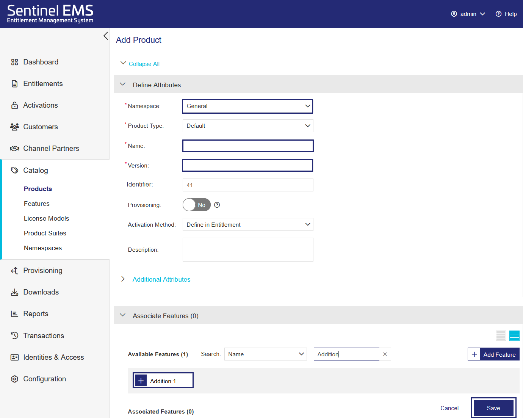Switch to grid view layout icon
Viewport: 523px width, 420px height.
pyautogui.click(x=514, y=335)
